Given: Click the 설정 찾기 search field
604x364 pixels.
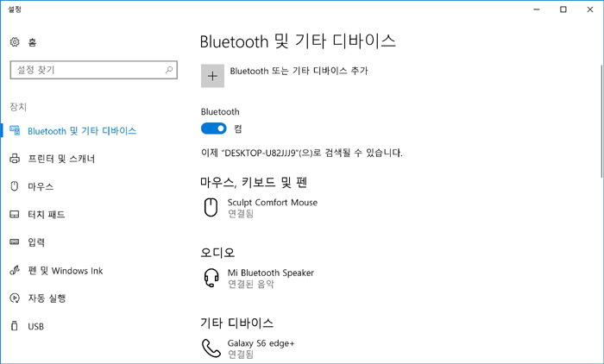Looking at the screenshot, I should tap(93, 70).
